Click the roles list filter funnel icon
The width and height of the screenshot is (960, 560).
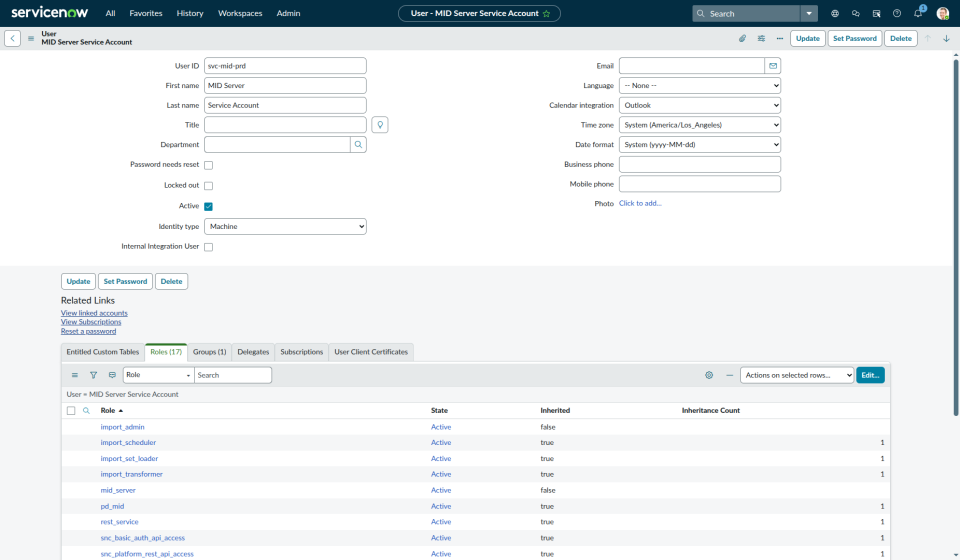[x=93, y=375]
